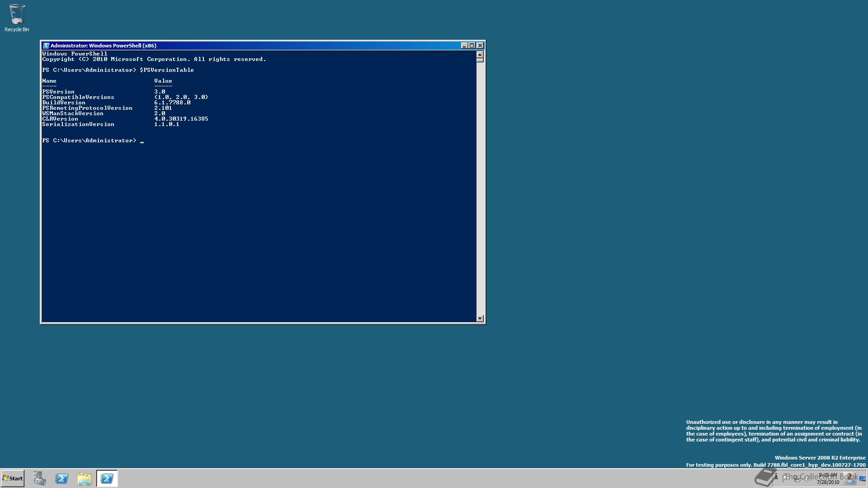Open the network tray icon

pos(797,478)
